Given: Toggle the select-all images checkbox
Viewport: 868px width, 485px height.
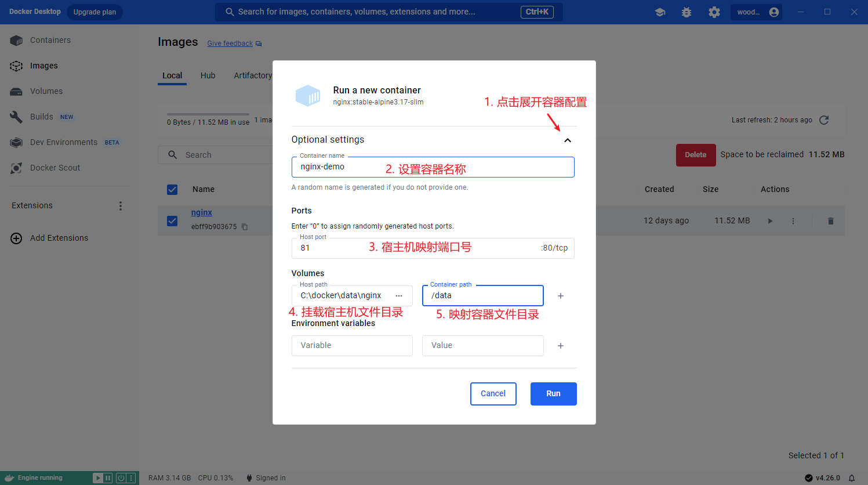Looking at the screenshot, I should [172, 190].
